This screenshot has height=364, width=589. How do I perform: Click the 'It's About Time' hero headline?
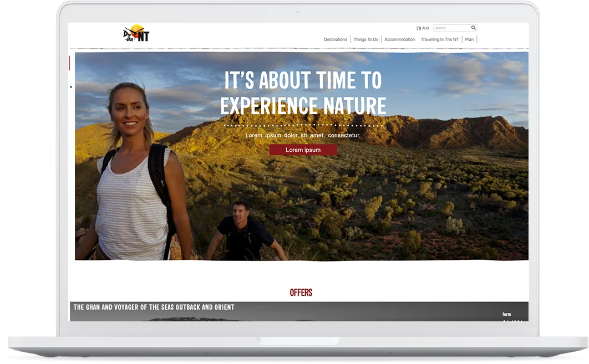303,93
